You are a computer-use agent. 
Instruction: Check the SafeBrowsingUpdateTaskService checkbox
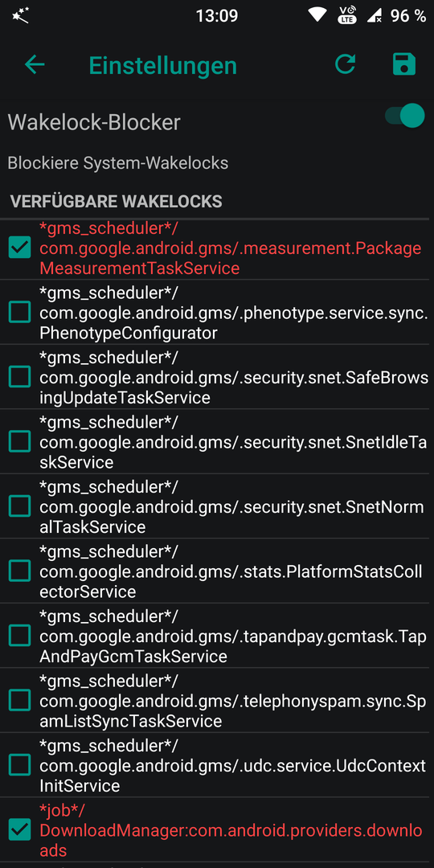[x=20, y=377]
